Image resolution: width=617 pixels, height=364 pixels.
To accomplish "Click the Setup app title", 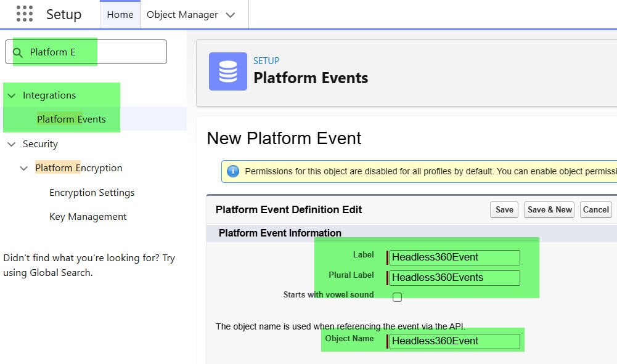I will (x=63, y=15).
